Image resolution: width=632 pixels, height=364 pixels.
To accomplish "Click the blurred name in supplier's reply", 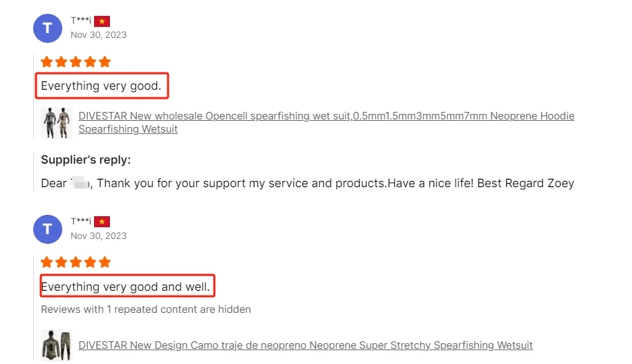I will click(80, 183).
